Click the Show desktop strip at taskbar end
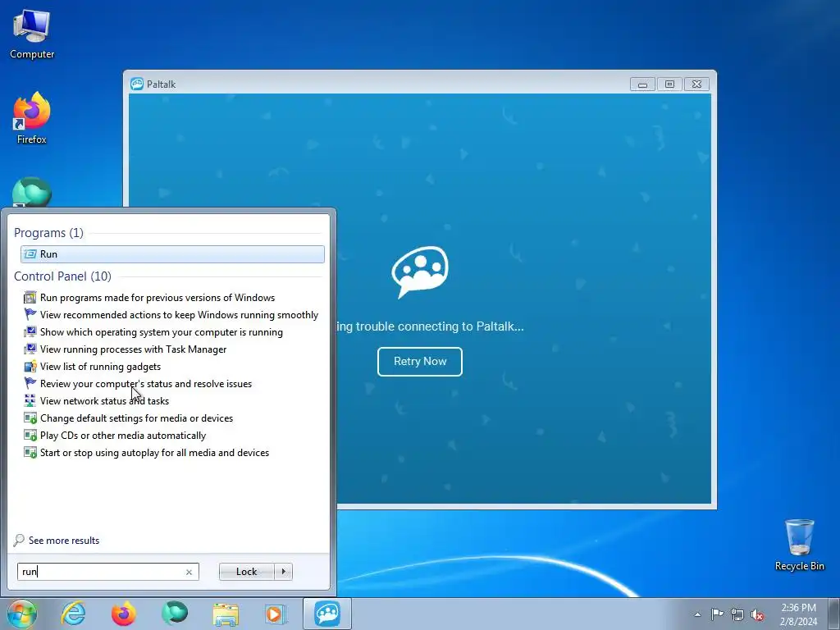 [834, 614]
